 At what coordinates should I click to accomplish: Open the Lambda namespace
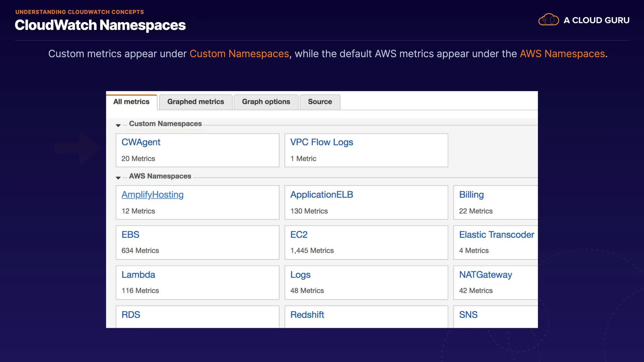(138, 275)
